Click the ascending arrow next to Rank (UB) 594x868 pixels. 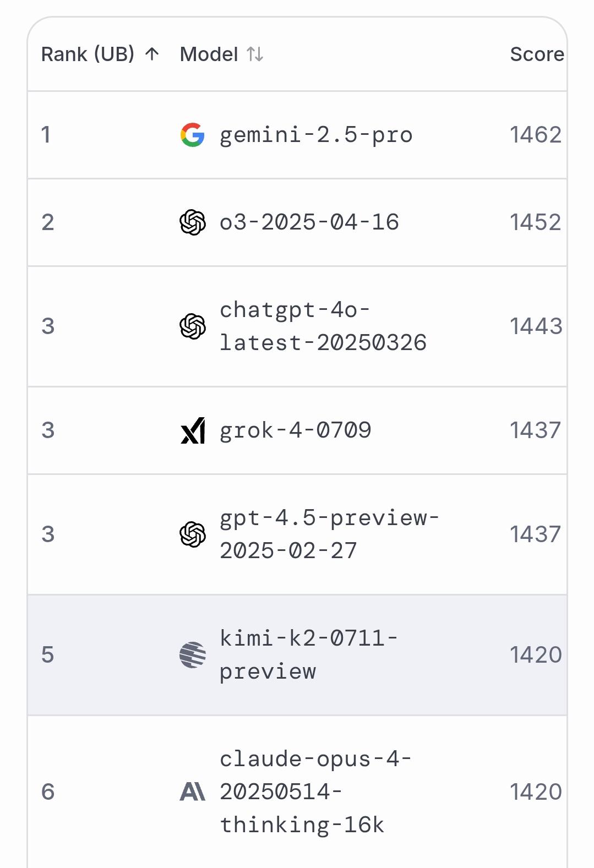[152, 54]
